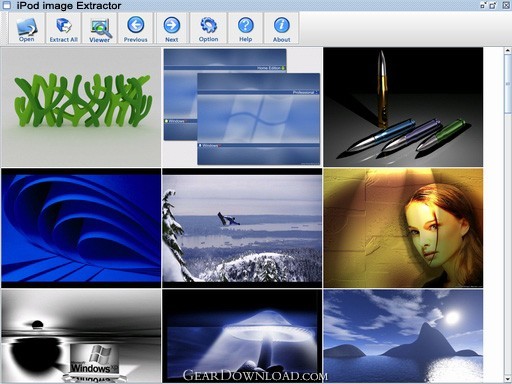
Task: Select the woman portrait thumbnail
Action: click(x=403, y=228)
